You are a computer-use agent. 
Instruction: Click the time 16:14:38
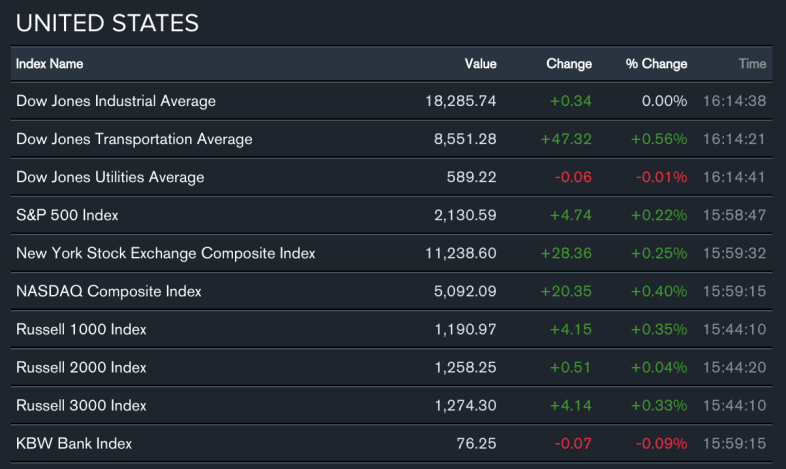(x=734, y=101)
